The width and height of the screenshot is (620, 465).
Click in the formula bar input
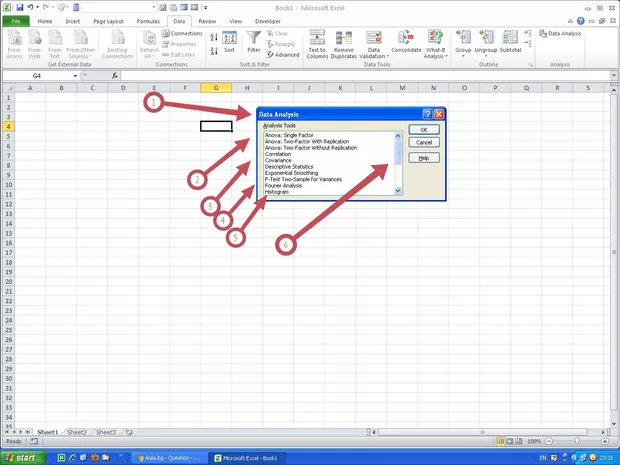365,76
